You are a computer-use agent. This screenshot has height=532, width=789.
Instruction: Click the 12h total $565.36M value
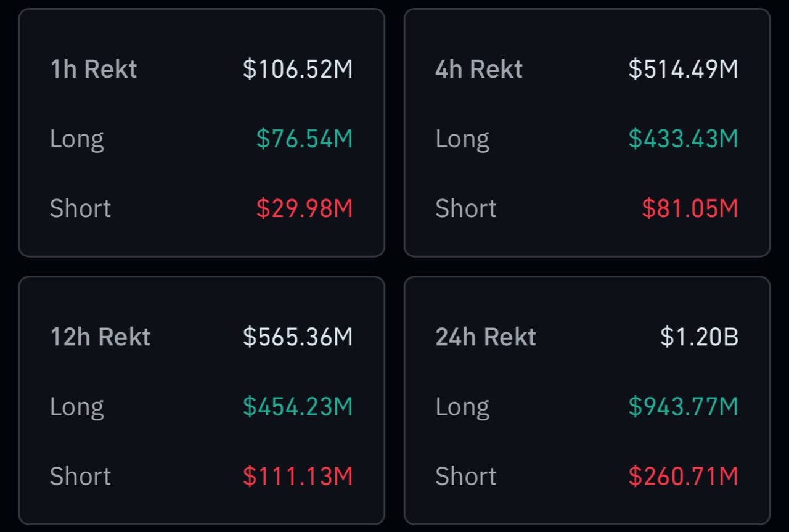point(298,337)
